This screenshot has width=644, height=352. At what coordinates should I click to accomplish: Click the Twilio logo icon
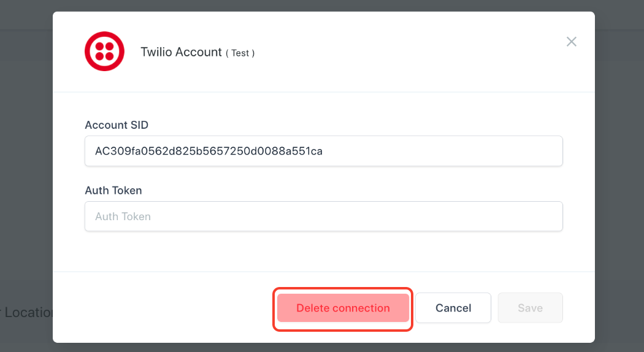point(104,52)
